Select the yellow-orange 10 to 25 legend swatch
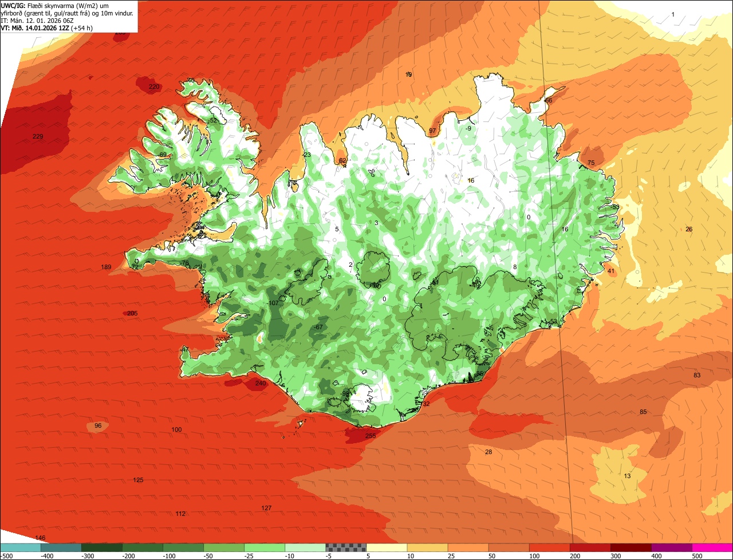 (x=427, y=547)
